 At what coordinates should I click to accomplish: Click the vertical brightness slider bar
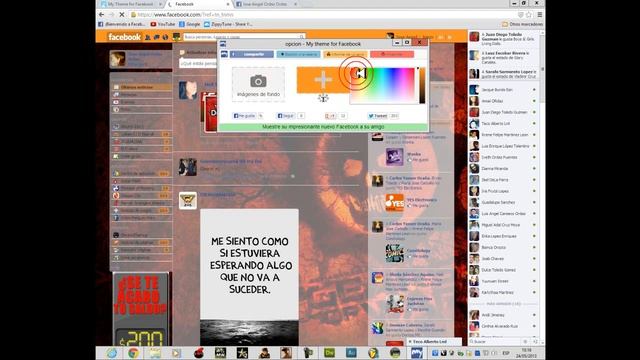422,85
